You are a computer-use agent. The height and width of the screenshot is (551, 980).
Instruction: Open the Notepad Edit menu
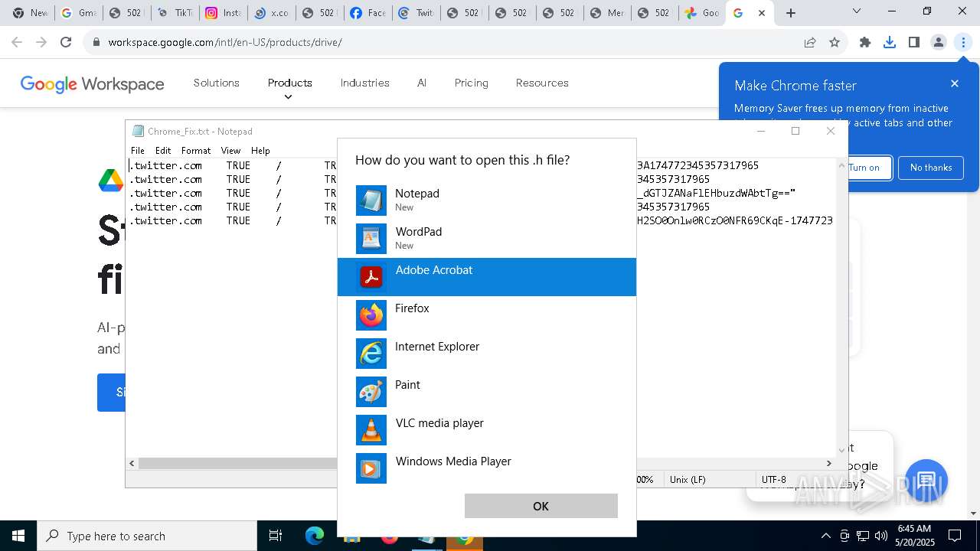coord(163,151)
